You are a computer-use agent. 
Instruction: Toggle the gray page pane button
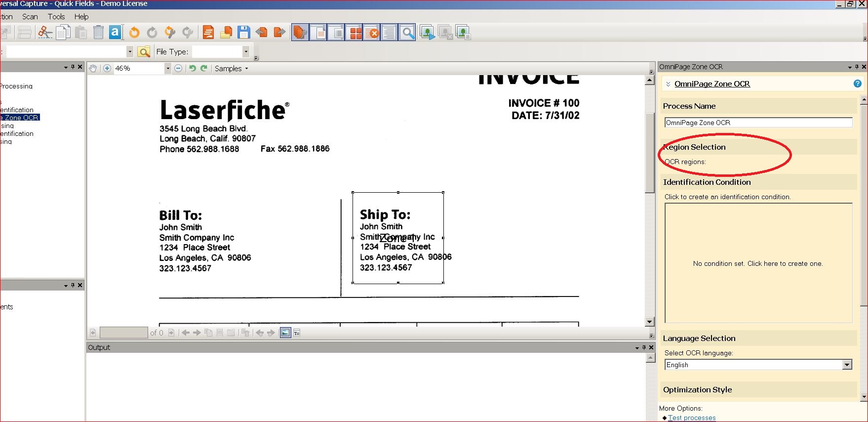[336, 33]
